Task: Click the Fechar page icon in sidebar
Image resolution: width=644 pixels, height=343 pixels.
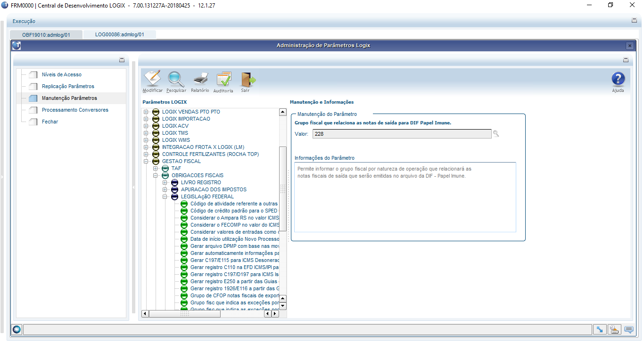Action: point(33,122)
